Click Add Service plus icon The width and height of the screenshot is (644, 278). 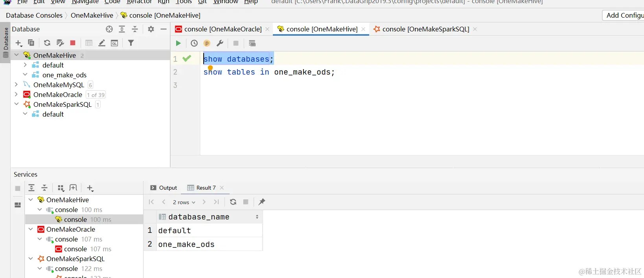point(90,188)
